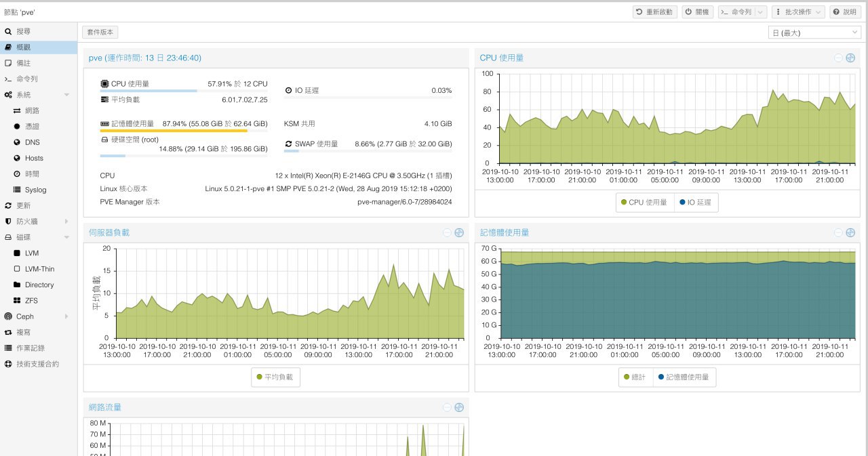Image resolution: width=868 pixels, height=456 pixels.
Task: Click the terminal icon for sidebar 命令列
Action: (8, 79)
